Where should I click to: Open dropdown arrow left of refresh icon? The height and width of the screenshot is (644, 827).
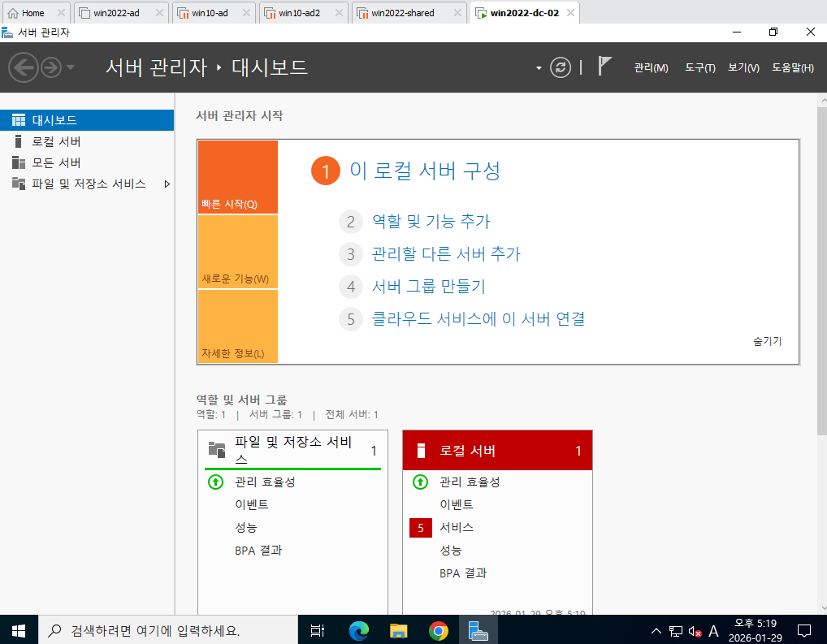[539, 68]
